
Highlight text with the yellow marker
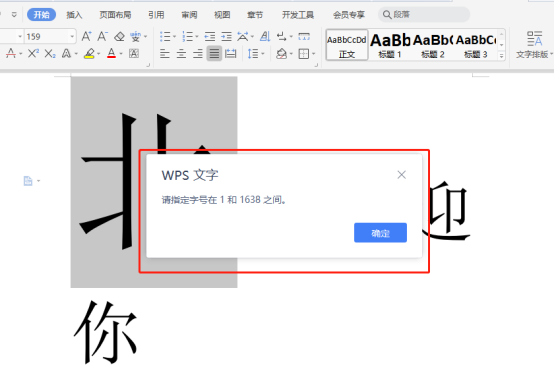(x=89, y=54)
